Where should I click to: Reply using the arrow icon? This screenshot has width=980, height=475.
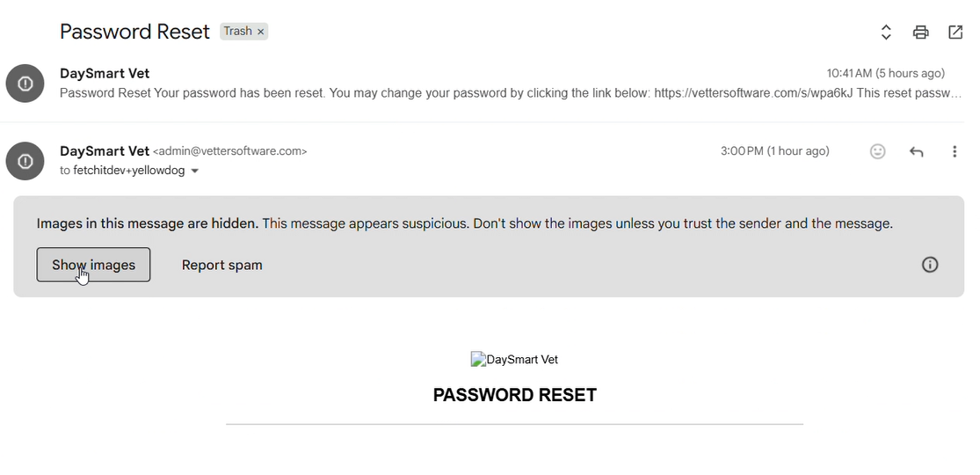coord(916,151)
